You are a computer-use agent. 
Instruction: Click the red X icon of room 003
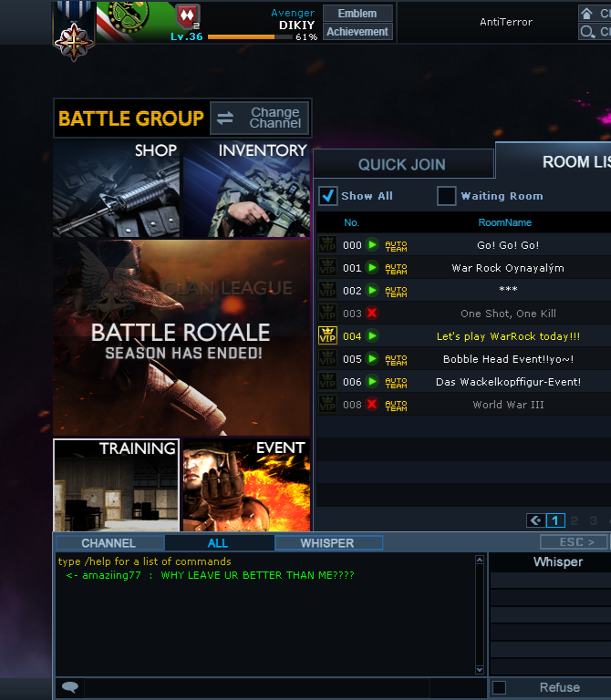pos(371,313)
